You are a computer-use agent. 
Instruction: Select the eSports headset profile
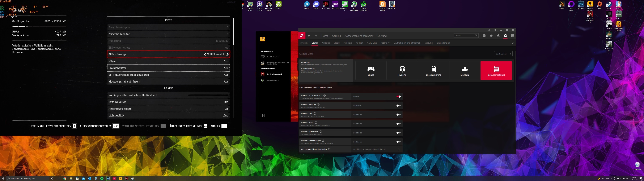(x=402, y=71)
